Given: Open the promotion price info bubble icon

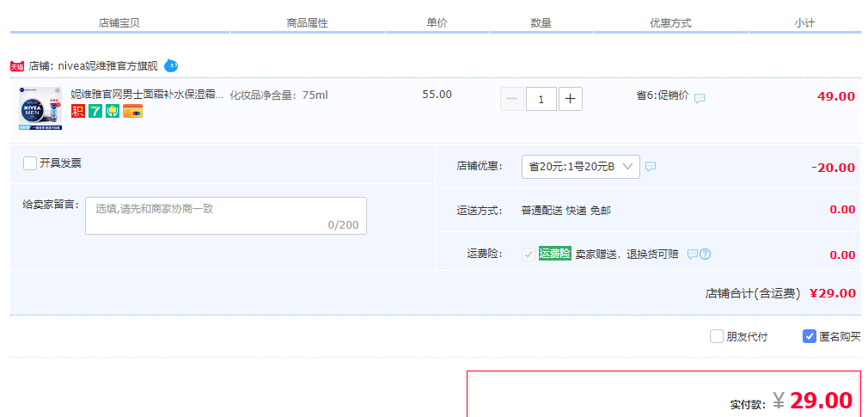Looking at the screenshot, I should (700, 99).
